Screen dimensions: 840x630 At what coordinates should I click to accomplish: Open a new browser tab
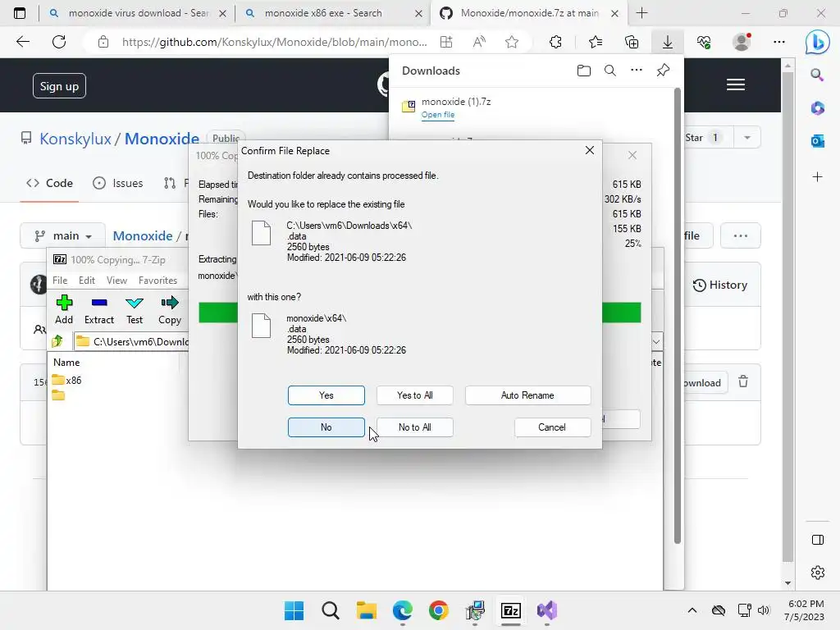641,13
